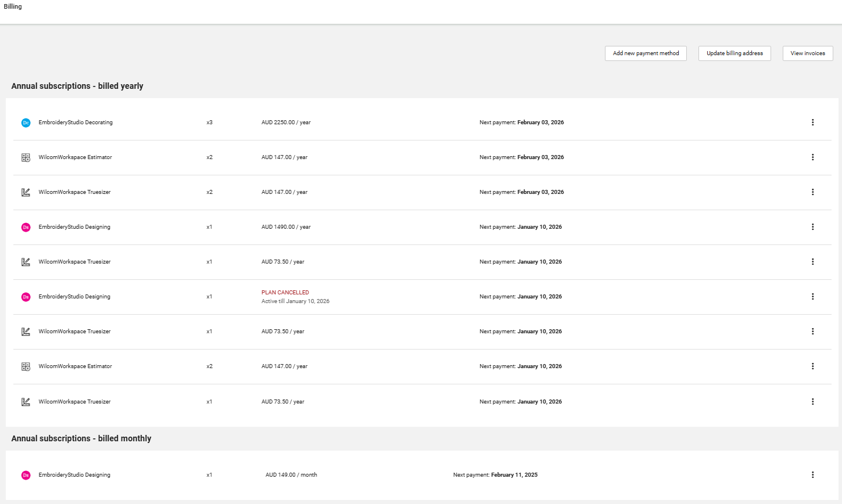The width and height of the screenshot is (842, 504).
Task: Open Update billing address
Action: click(734, 53)
